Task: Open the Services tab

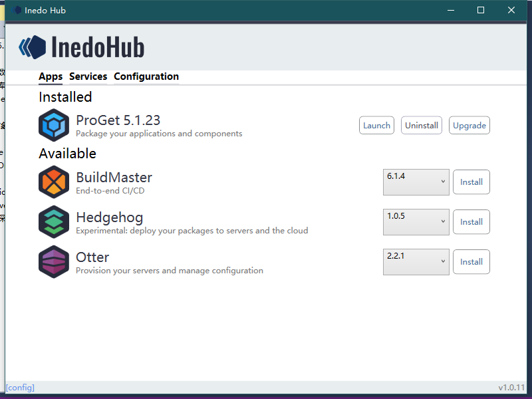Action: point(88,76)
